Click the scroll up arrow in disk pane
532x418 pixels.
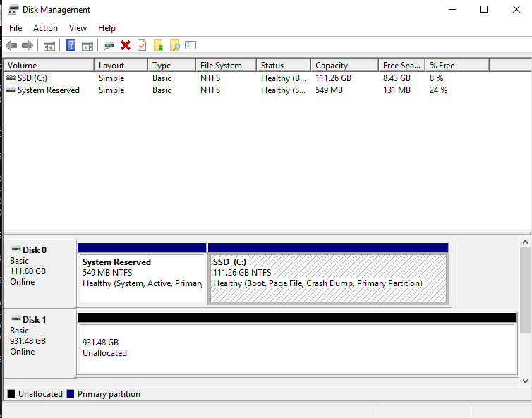525,242
